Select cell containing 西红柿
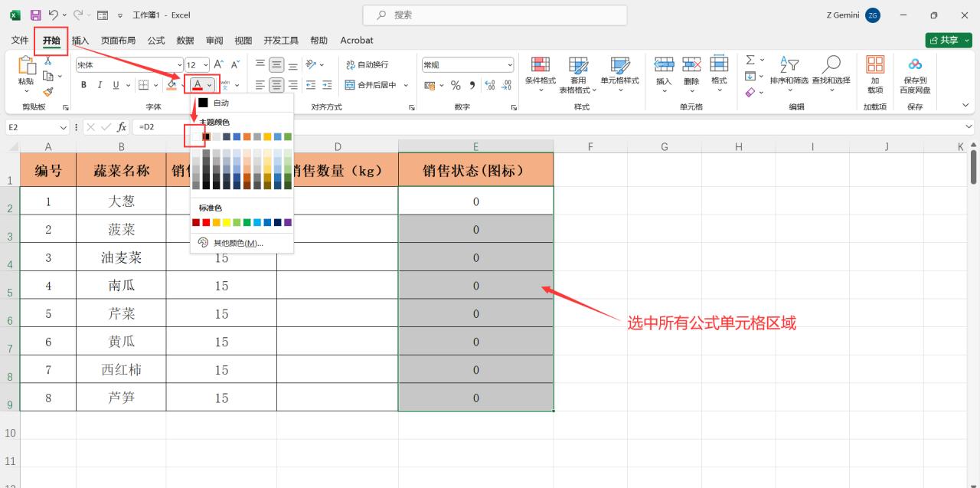 (x=121, y=370)
